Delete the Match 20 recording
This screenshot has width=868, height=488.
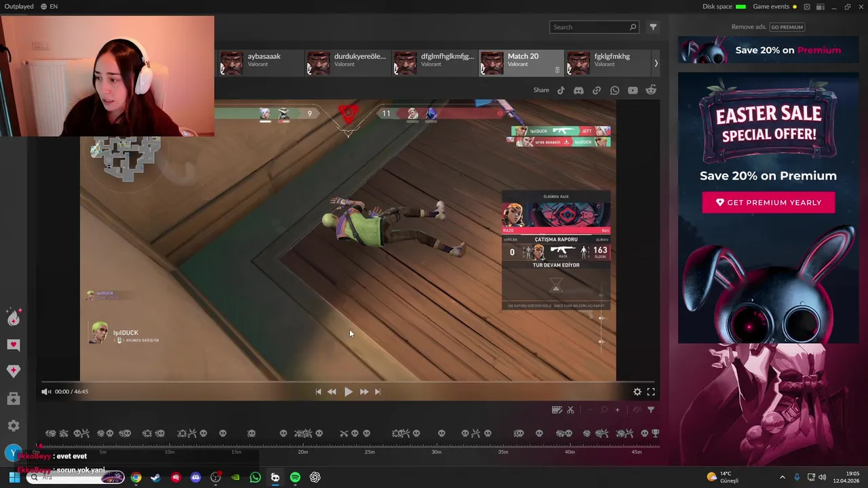(x=557, y=70)
